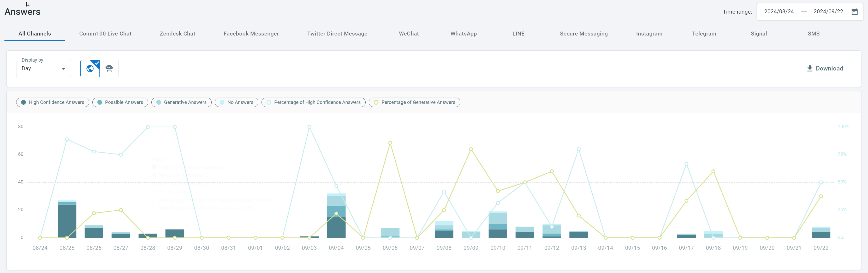Open the Display by Day dropdown
The width and height of the screenshot is (868, 273).
tap(44, 68)
